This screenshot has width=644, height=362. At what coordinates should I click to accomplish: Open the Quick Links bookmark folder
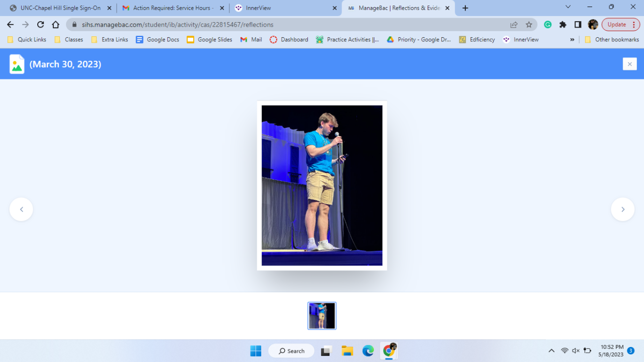coord(27,40)
